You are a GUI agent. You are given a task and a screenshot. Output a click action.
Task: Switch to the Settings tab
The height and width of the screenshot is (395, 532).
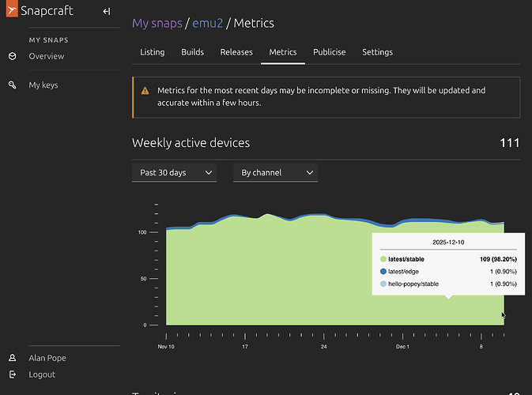click(377, 52)
